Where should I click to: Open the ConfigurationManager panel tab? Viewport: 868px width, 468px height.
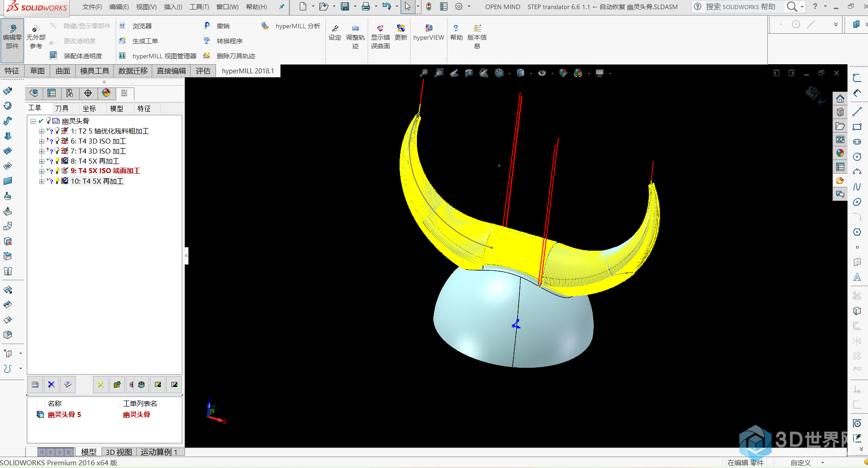(70, 93)
